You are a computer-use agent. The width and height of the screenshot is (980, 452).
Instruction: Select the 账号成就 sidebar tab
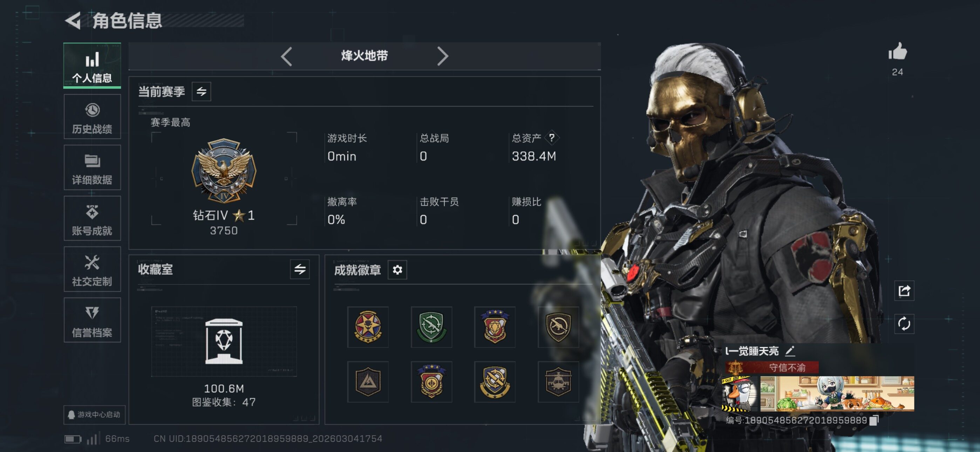(92, 218)
